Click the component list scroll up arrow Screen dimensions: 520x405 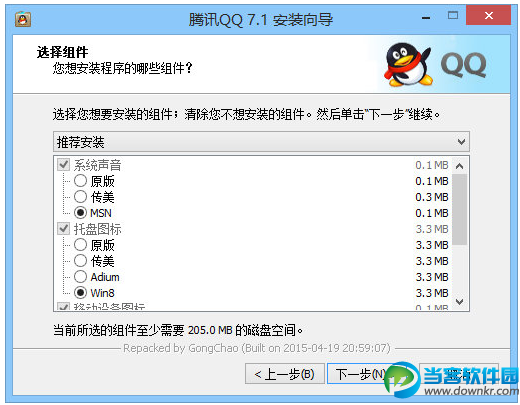coord(460,166)
